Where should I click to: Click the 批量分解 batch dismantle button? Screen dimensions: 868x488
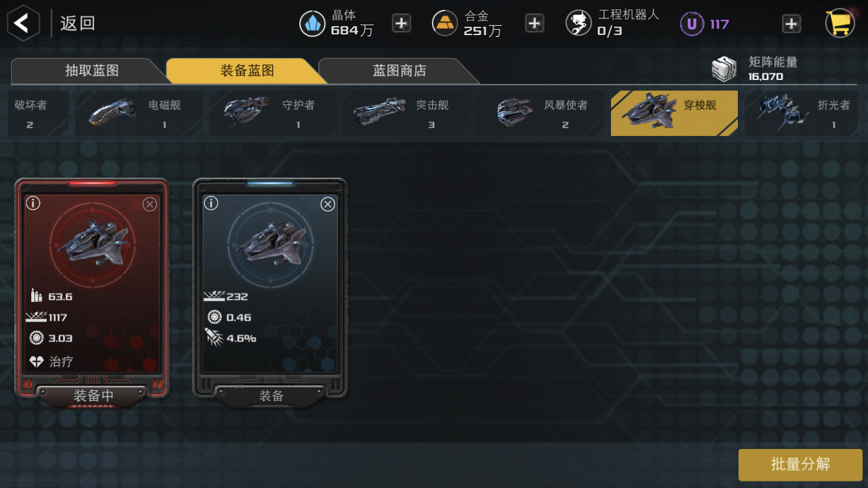click(800, 465)
